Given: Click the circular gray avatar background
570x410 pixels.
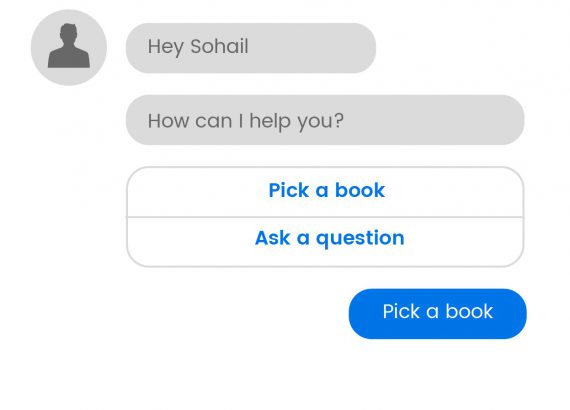Looking at the screenshot, I should click(69, 48).
